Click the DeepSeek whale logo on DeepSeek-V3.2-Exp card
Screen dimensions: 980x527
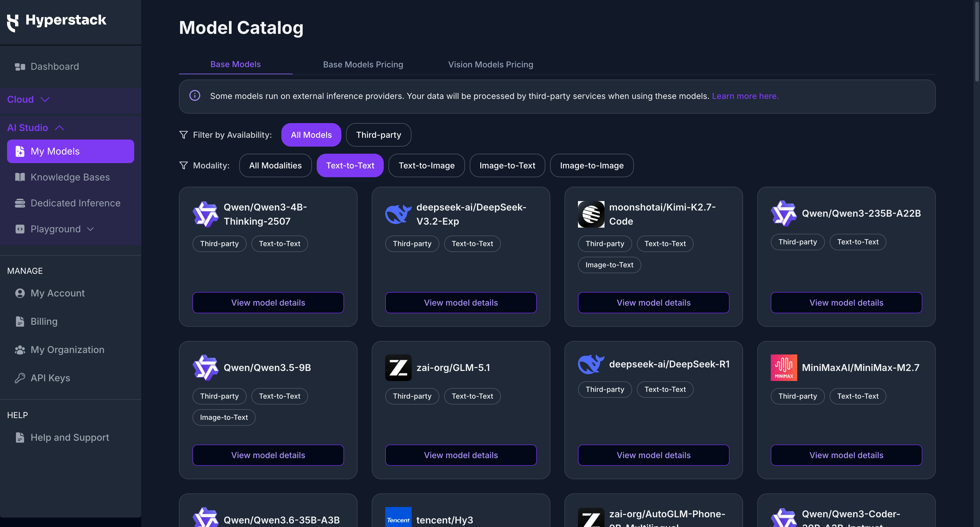(x=398, y=214)
